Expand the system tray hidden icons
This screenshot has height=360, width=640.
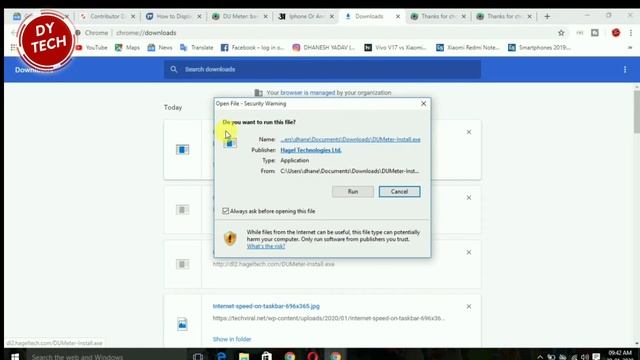(540, 357)
